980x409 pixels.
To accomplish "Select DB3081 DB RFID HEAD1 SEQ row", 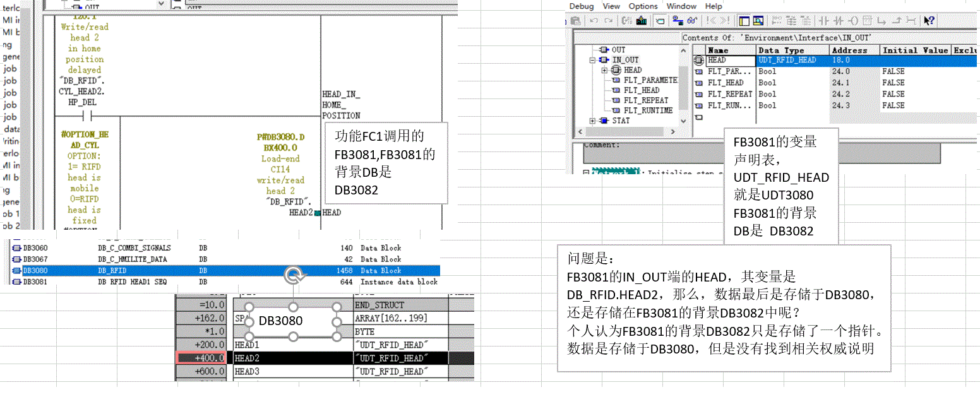I will (226, 282).
